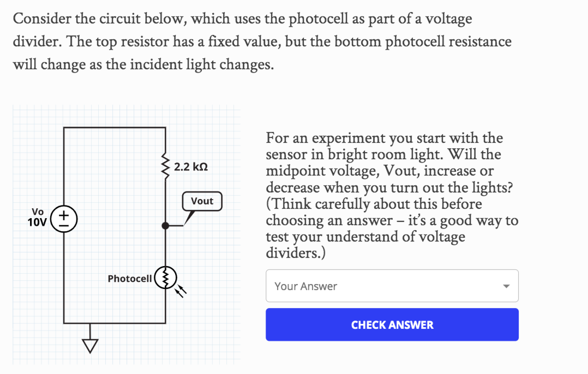
Task: Click the ground symbol below the circuit
Action: pyautogui.click(x=89, y=342)
